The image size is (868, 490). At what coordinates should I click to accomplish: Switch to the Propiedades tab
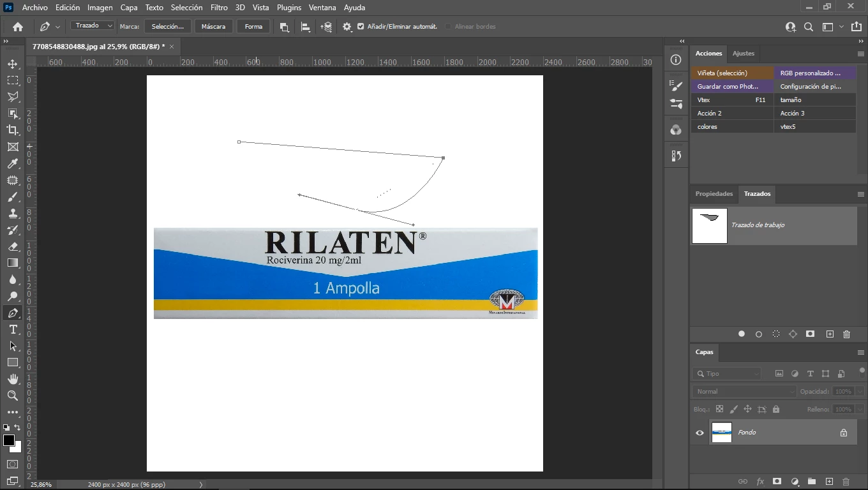pos(714,194)
